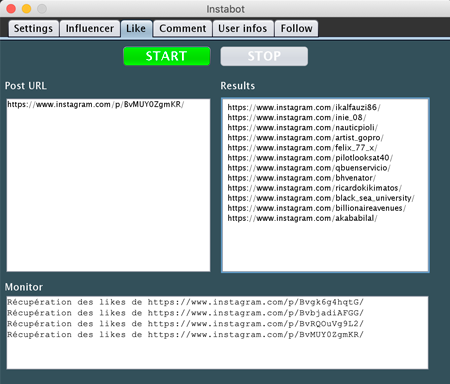
Task: Click the Monitor label
Action: click(x=24, y=287)
